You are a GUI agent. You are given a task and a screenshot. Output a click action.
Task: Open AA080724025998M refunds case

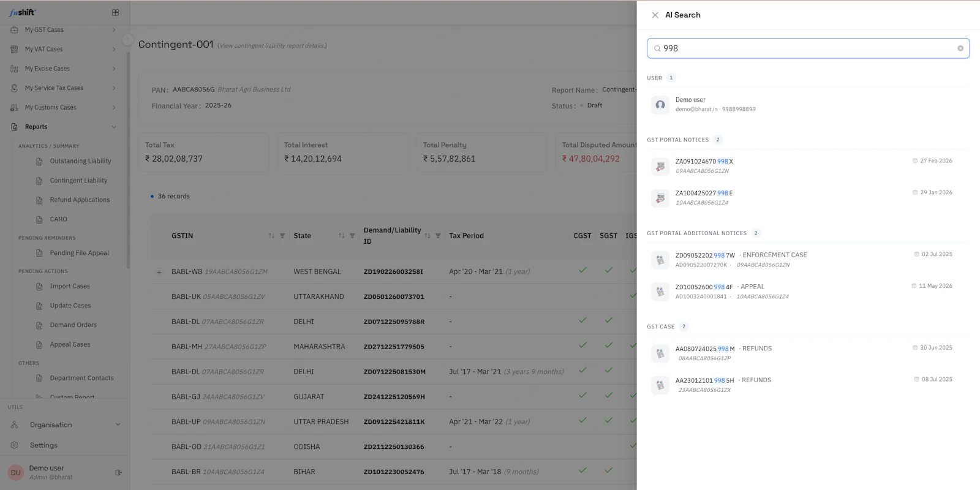point(808,353)
